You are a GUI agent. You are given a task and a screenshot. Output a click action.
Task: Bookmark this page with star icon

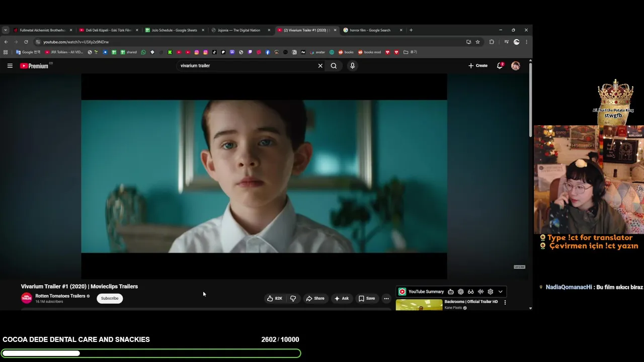point(477,42)
